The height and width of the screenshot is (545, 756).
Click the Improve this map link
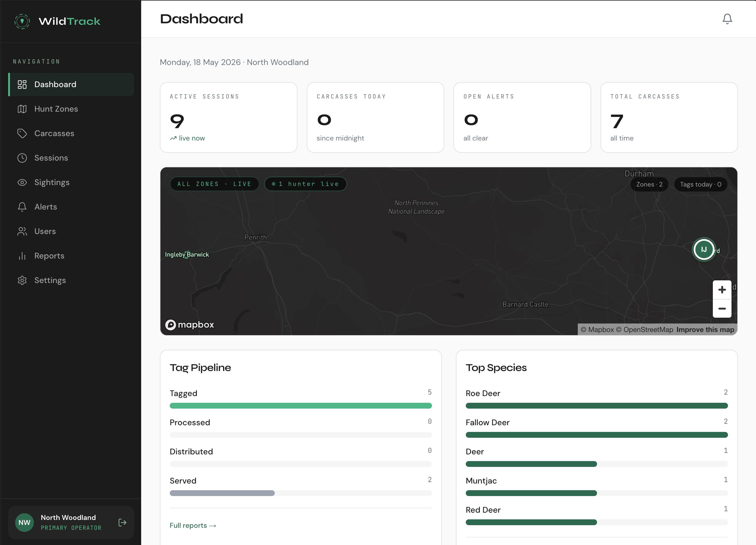point(705,329)
